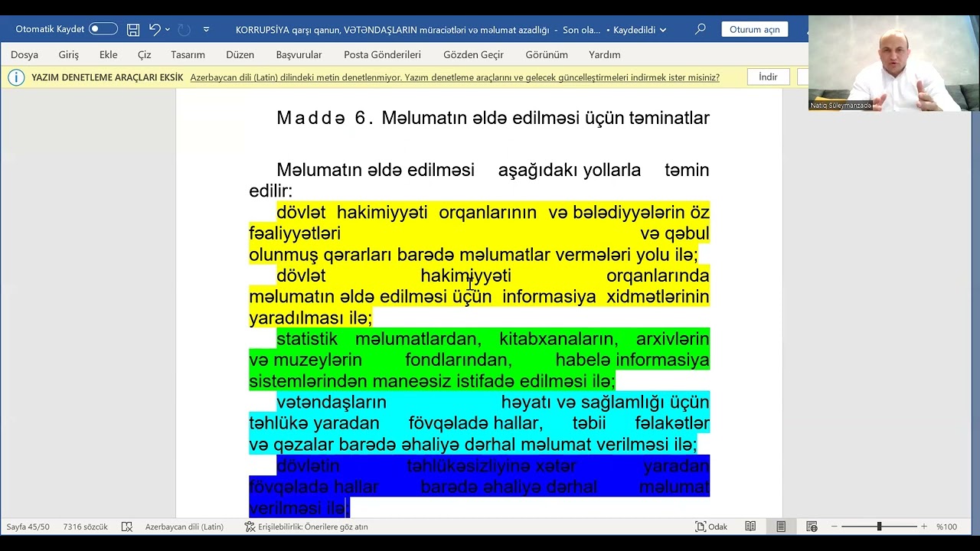The image size is (980, 551).
Task: Click the word "dövlətin" in blue paragraph
Action: point(308,465)
